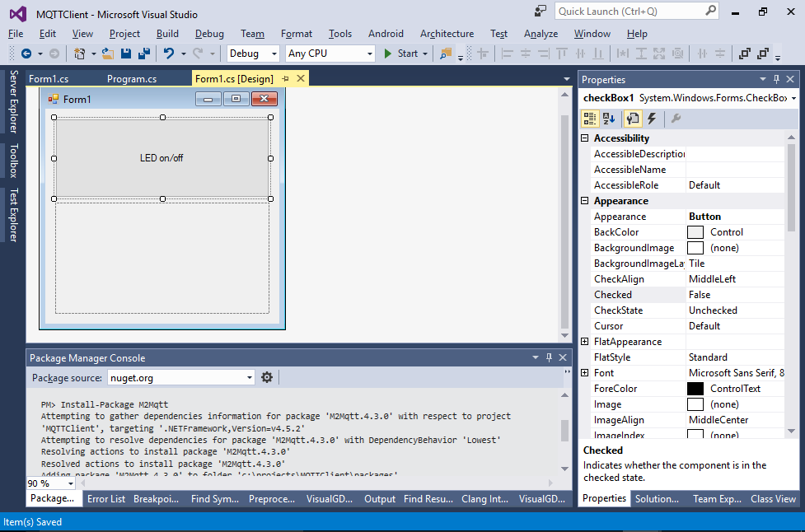
Task: Click the Start debugging button
Action: click(x=402, y=54)
